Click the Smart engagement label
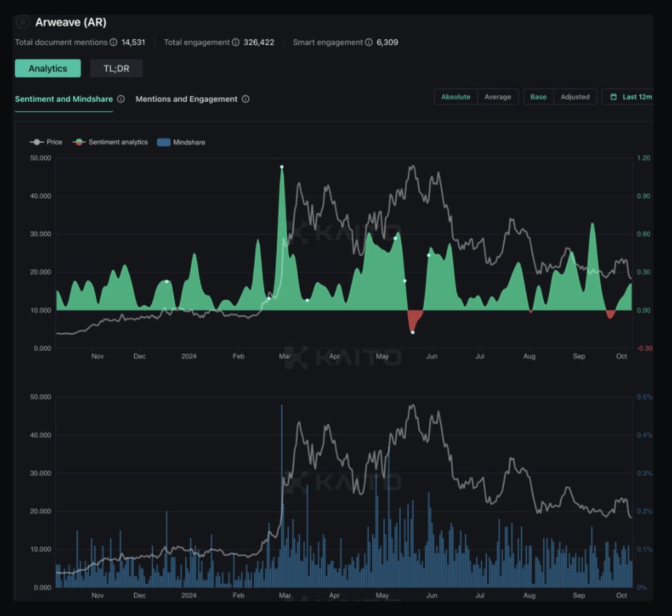 (x=328, y=42)
